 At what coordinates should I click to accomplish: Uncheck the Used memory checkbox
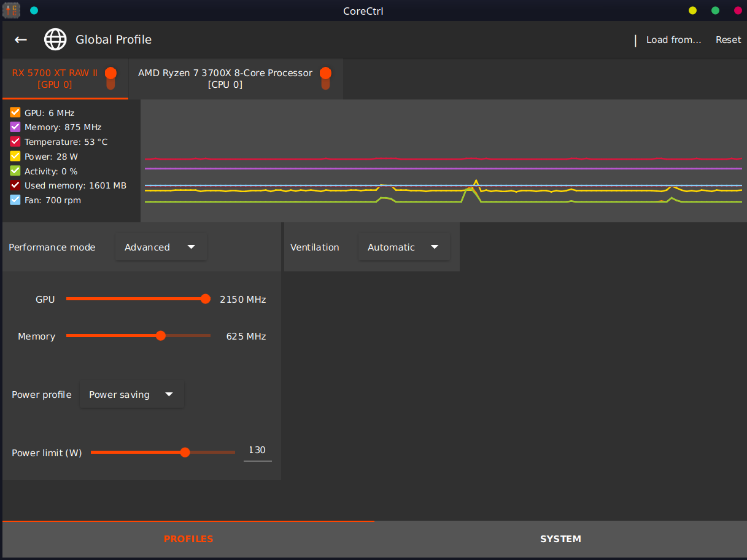(x=15, y=185)
